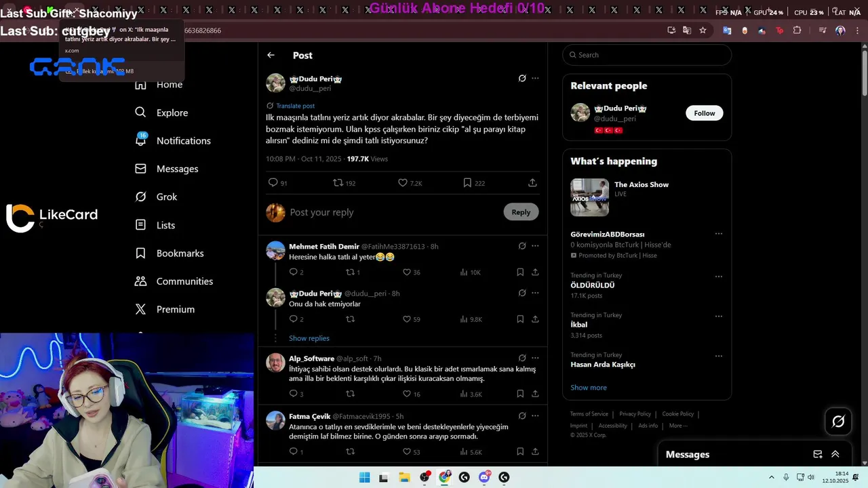868x488 pixels.
Task: Like Dudu Peri's reply with 59 likes
Action: [407, 319]
